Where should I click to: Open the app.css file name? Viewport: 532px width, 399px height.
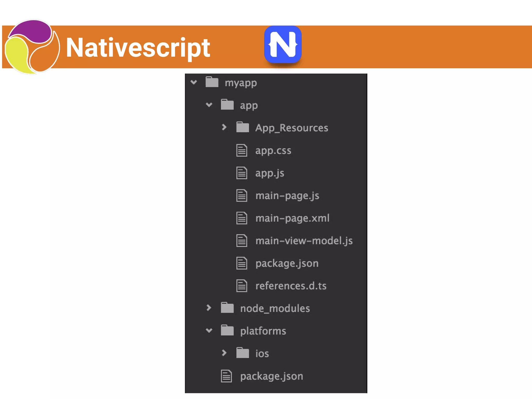click(x=273, y=151)
